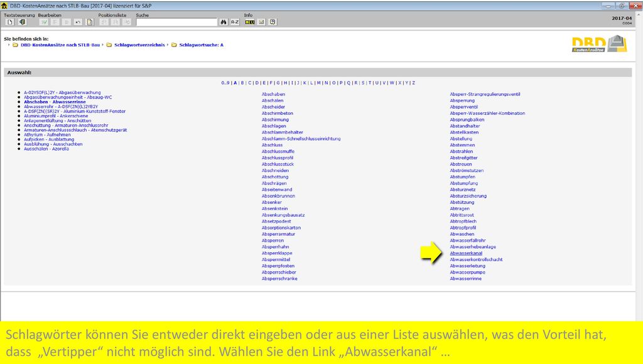This screenshot has width=643, height=364.
Task: Choose keyword Abwasserrinne
Action: 466,279
